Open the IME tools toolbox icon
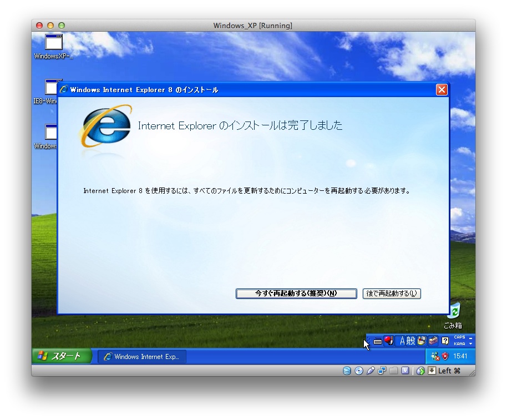This screenshot has height=420, width=507. [x=433, y=341]
